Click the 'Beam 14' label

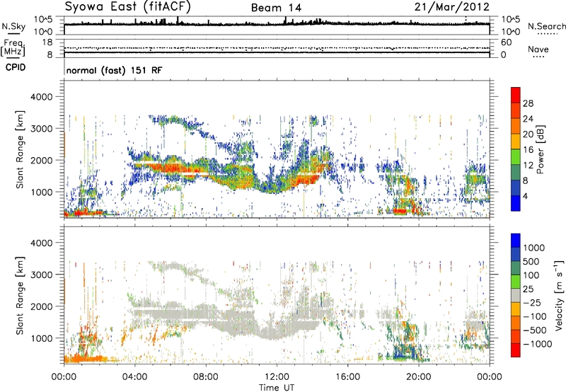tap(276, 8)
